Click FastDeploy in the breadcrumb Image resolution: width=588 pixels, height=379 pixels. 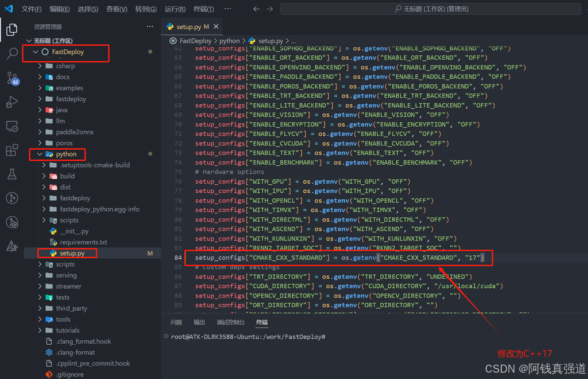point(195,41)
